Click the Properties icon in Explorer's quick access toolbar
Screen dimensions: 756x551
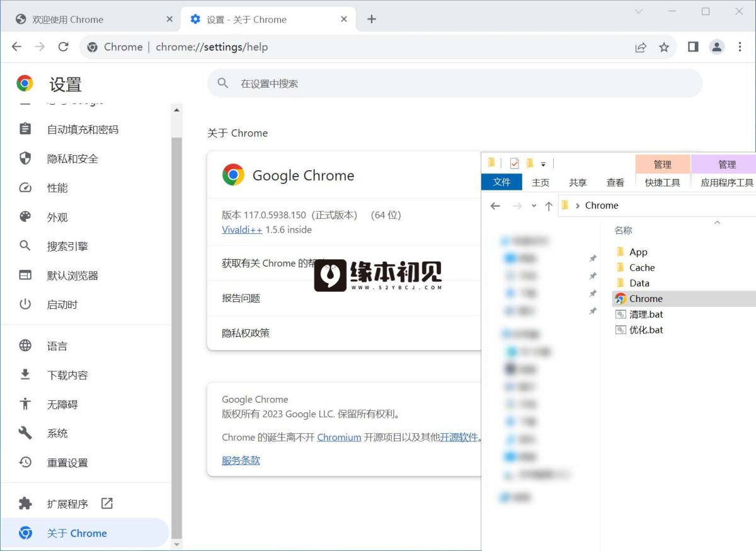pos(515,164)
